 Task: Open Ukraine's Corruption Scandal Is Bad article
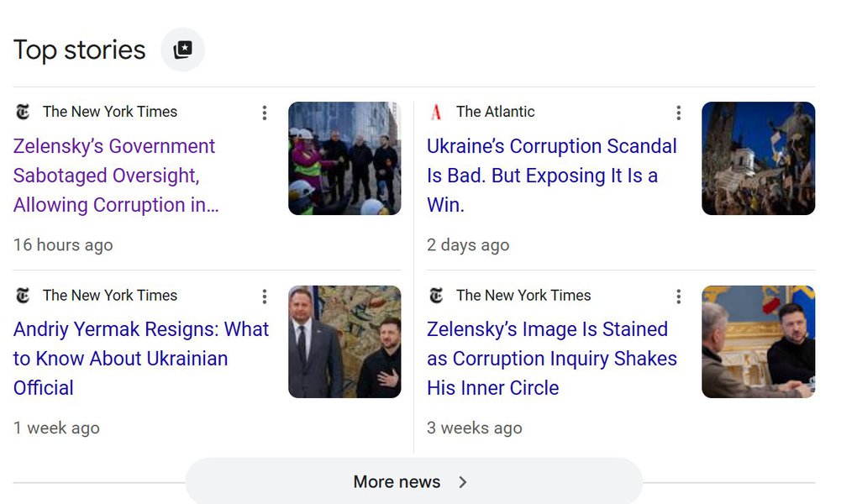[551, 176]
